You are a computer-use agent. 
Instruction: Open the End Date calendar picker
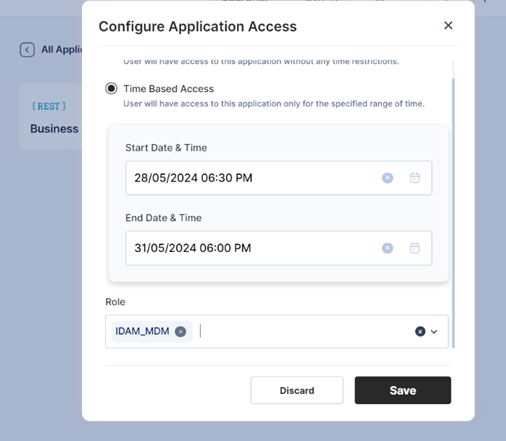(x=415, y=248)
